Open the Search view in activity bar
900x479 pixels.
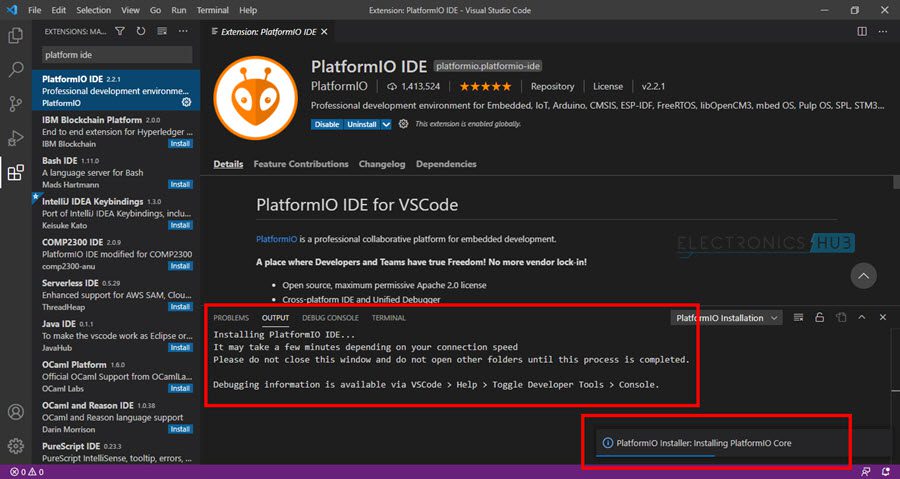[15, 70]
